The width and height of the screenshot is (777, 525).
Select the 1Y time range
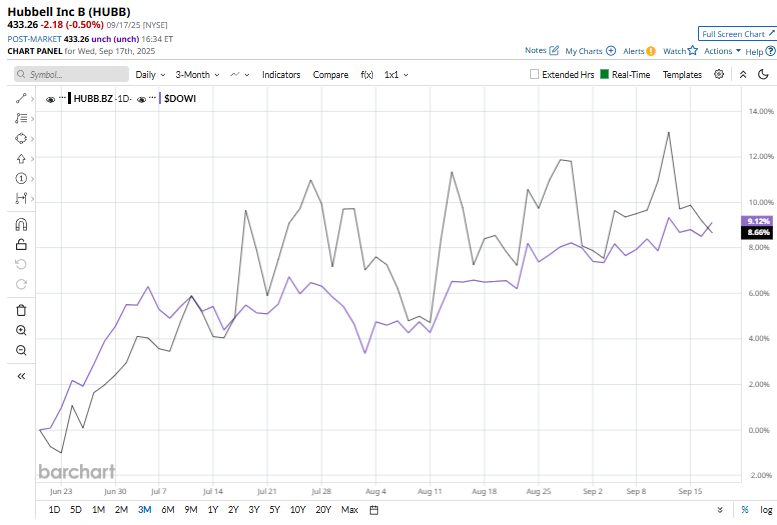213,510
